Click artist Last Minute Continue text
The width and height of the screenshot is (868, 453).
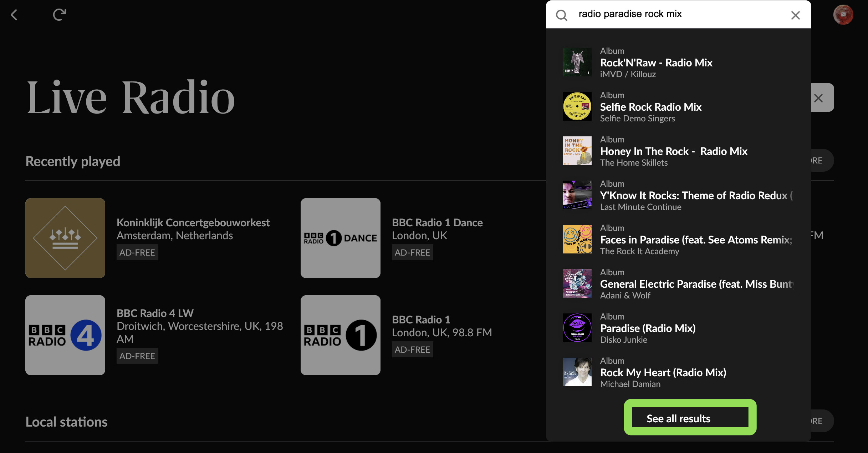[641, 207]
